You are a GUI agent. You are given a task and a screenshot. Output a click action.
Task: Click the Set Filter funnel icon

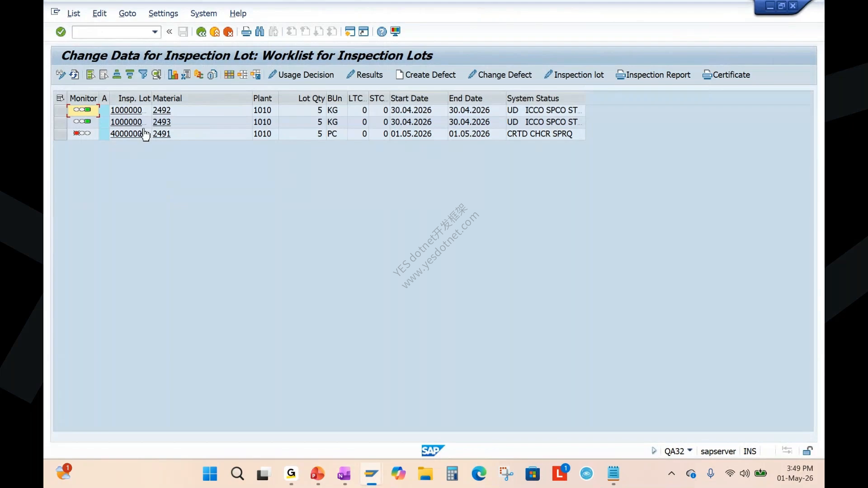[143, 75]
